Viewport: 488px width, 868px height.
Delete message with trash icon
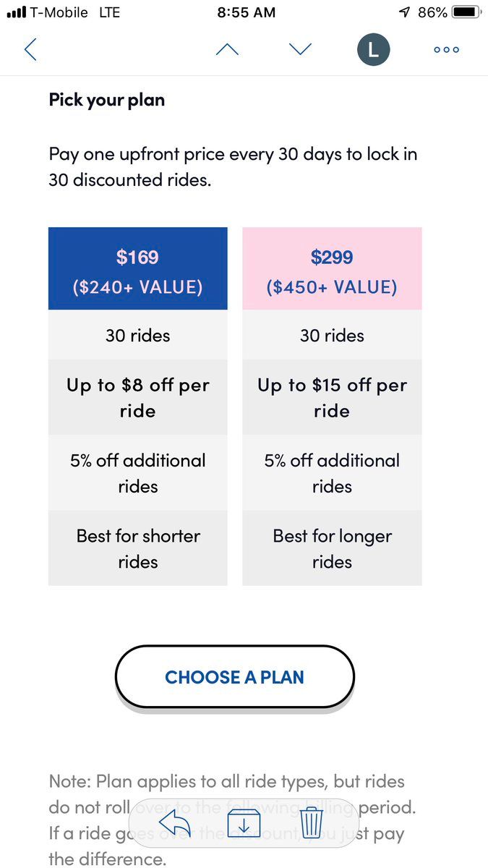(x=312, y=824)
